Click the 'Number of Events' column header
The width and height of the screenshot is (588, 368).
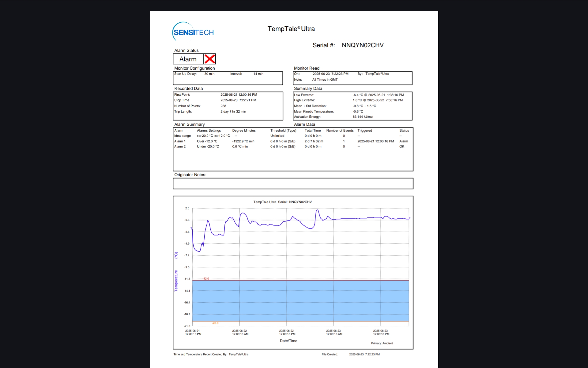(x=340, y=131)
